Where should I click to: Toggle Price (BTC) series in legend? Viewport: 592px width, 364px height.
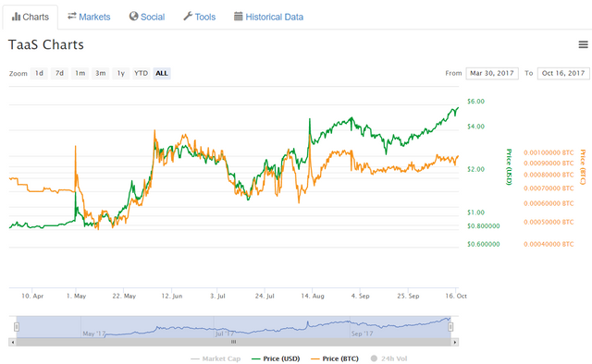point(335,358)
